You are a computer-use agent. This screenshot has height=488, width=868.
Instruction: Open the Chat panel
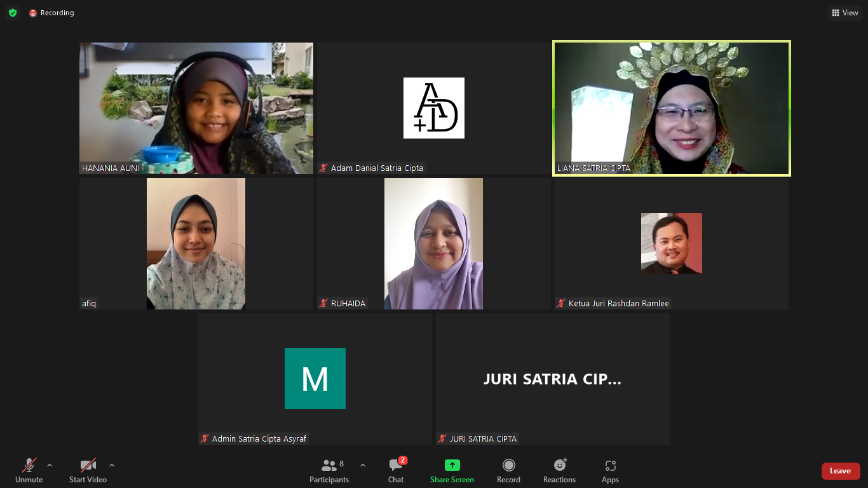[x=396, y=470]
